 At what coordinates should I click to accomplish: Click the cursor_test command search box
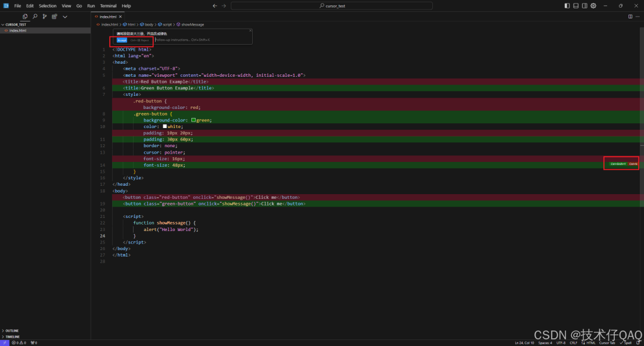(x=332, y=6)
